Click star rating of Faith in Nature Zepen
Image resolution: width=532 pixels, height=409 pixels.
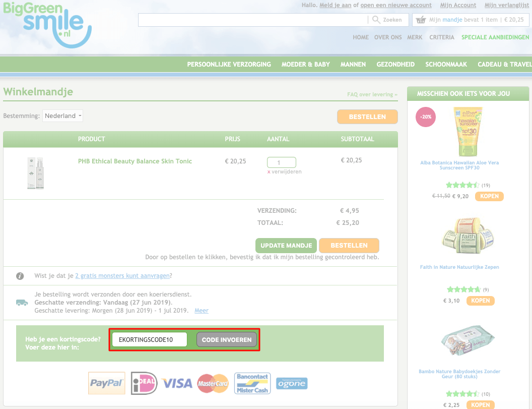(464, 289)
